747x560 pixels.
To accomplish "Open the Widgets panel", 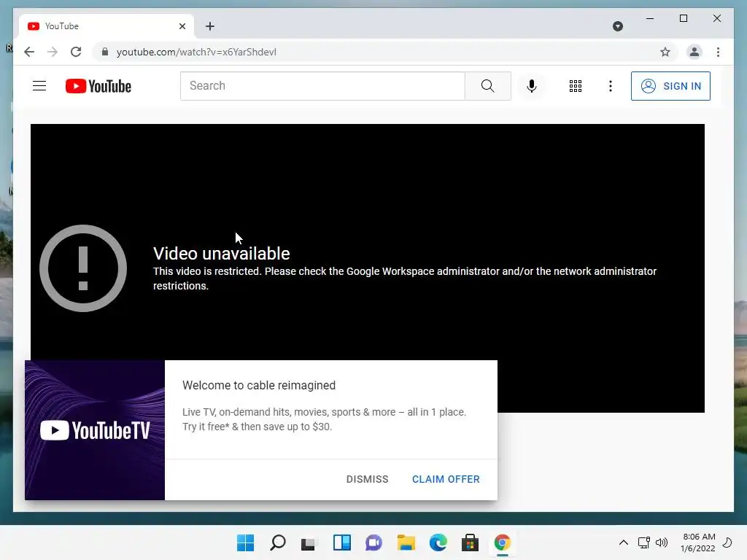I will pos(341,542).
